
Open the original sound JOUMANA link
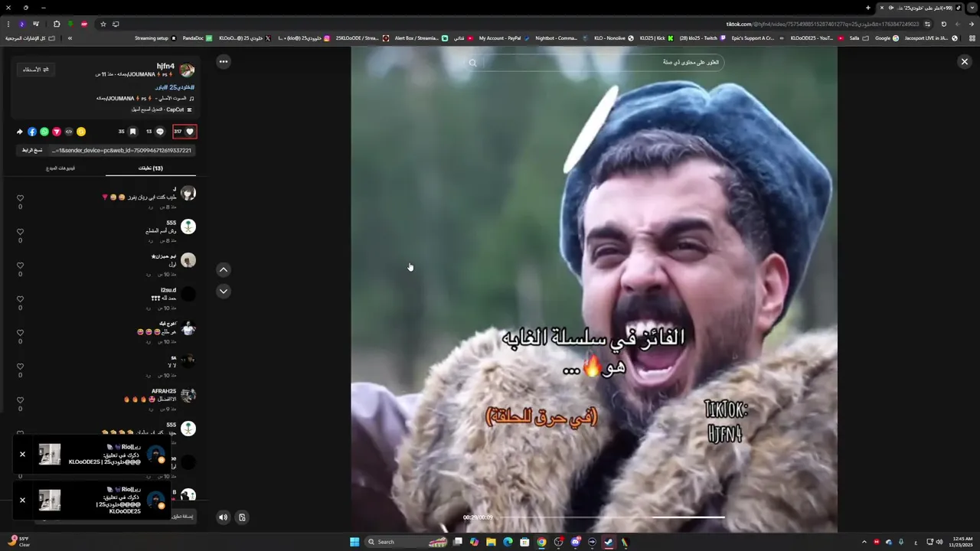coord(145,98)
